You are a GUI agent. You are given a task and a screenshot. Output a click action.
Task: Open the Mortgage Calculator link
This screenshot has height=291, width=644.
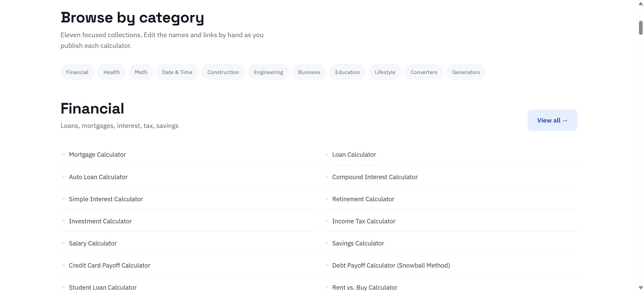[97, 154]
